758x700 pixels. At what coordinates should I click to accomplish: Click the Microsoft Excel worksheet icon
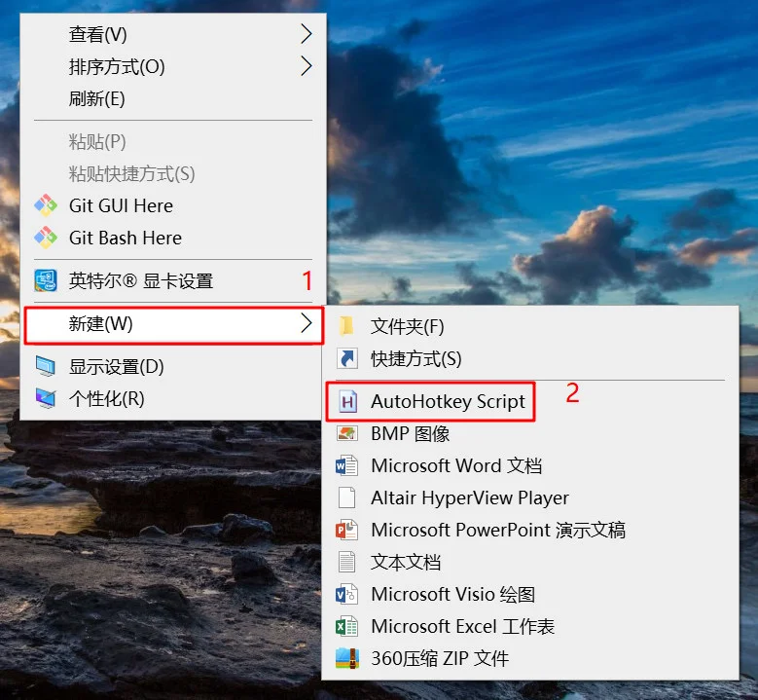click(347, 626)
